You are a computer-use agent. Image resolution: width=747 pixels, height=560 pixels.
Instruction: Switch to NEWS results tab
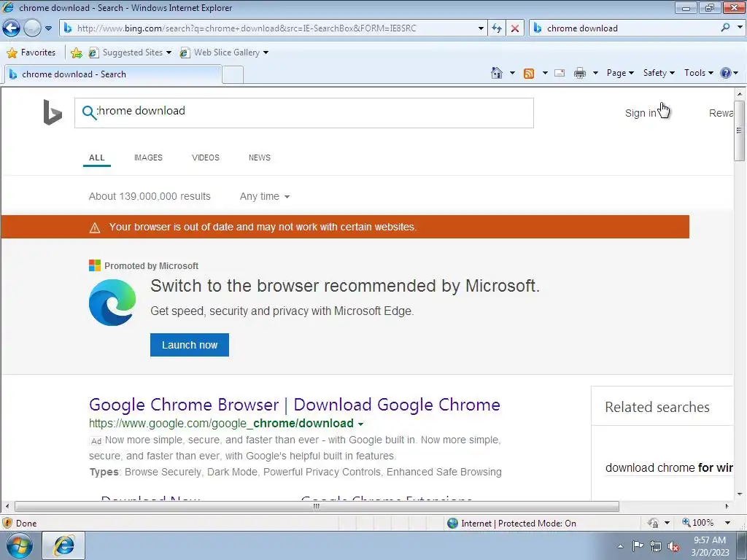coord(259,157)
